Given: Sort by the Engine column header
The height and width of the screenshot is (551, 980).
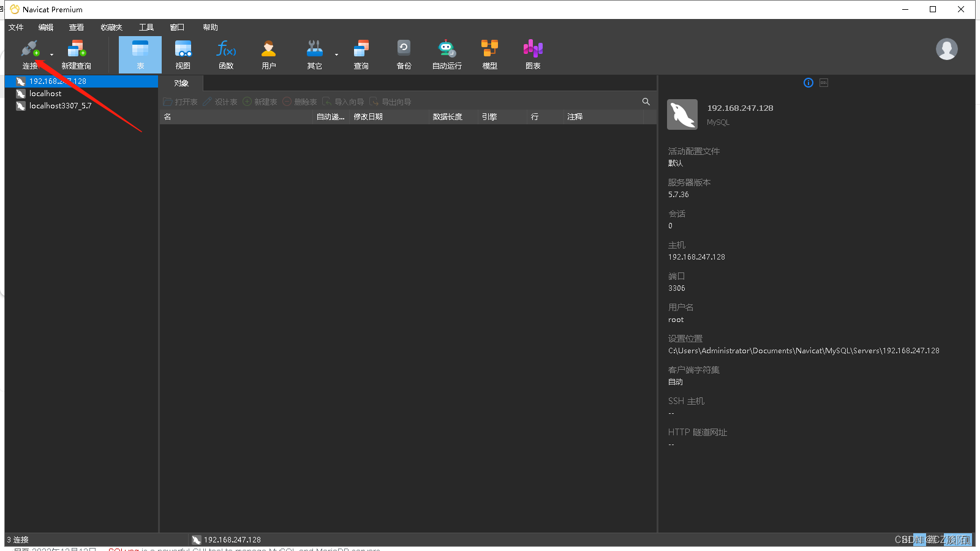Looking at the screenshot, I should (x=502, y=117).
